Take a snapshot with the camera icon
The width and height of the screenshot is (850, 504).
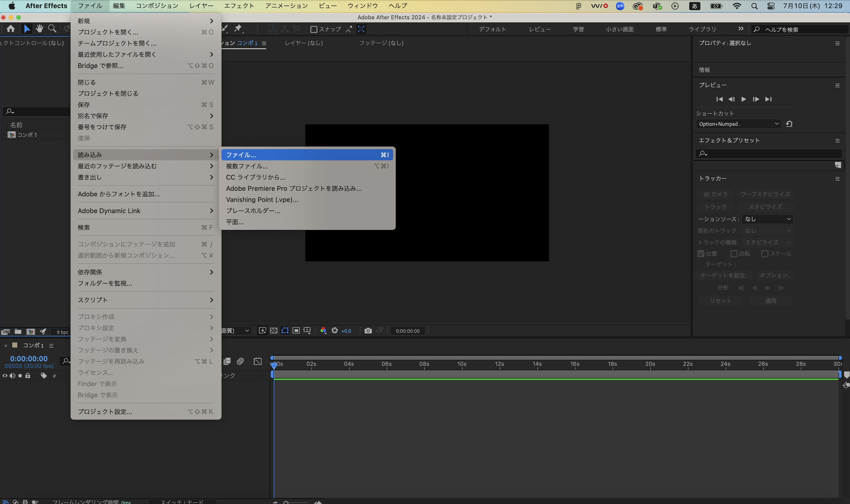(x=368, y=331)
